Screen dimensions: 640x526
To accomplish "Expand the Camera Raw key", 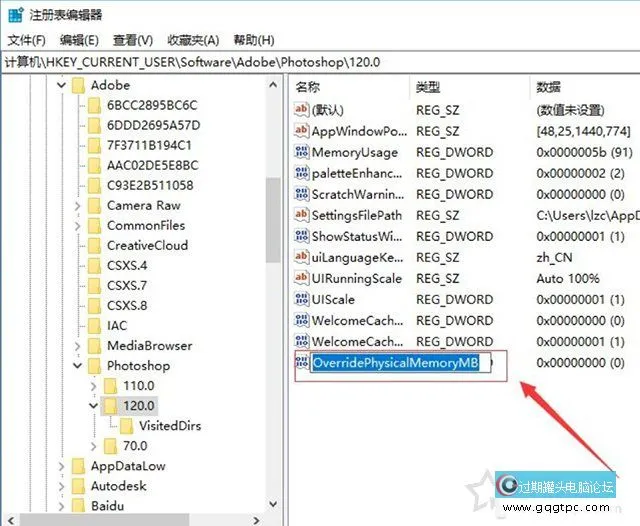I will [78, 206].
